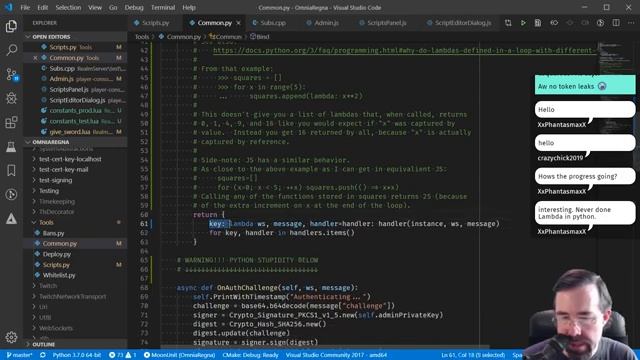640x360 pixels.
Task: Open the Terminal menu
Action: [x=163, y=7]
